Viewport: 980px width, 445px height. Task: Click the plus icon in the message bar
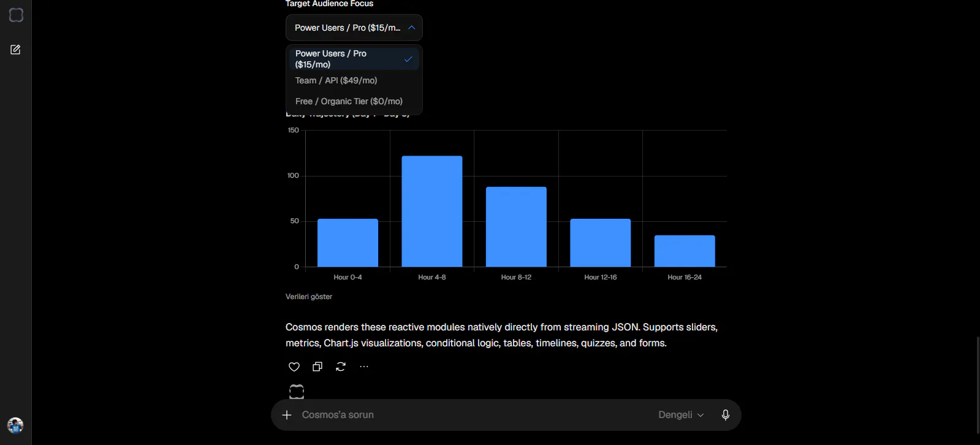[x=287, y=415]
